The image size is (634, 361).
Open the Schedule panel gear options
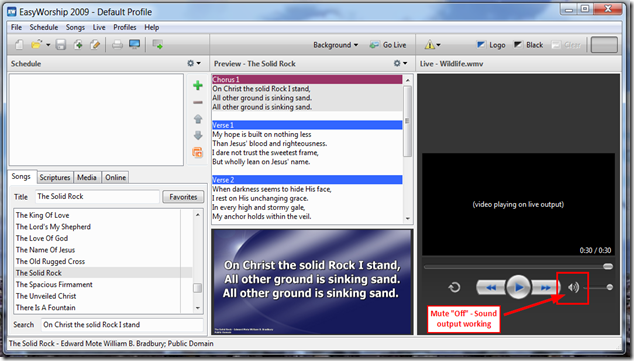coord(194,63)
